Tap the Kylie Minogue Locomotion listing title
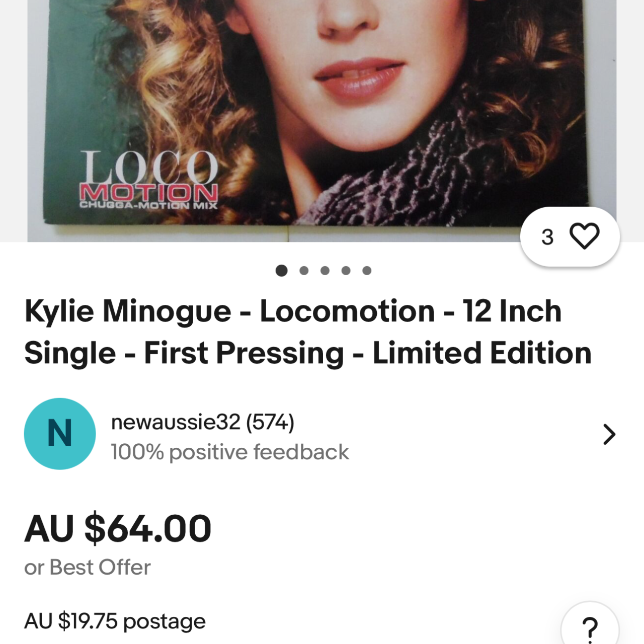644x644 pixels. point(308,332)
